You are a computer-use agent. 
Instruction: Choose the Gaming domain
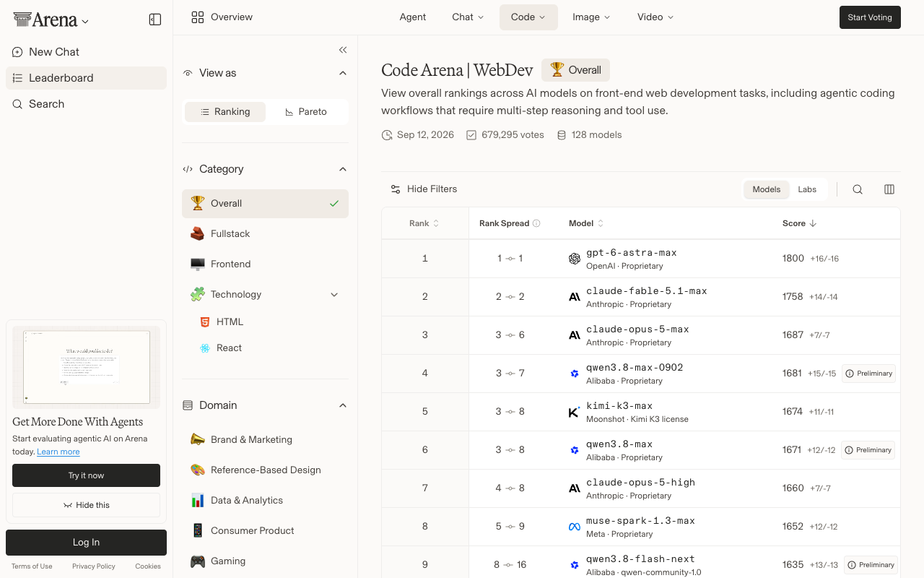tap(265, 561)
